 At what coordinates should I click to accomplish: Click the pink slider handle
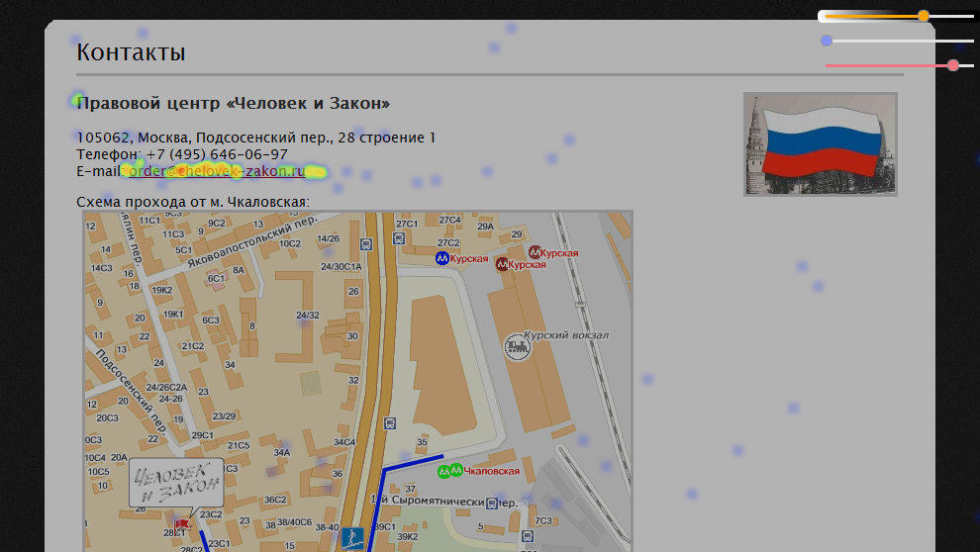[x=953, y=65]
